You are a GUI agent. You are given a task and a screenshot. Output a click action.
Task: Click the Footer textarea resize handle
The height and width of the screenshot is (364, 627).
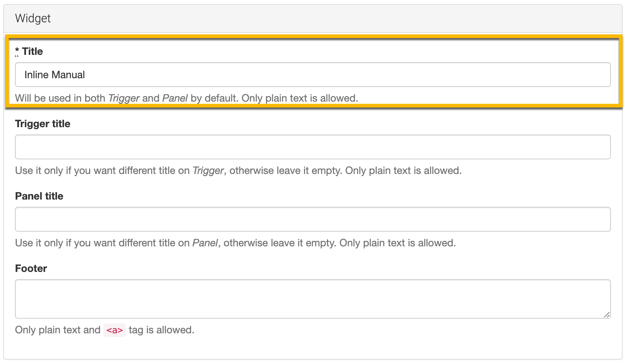[x=607, y=315]
